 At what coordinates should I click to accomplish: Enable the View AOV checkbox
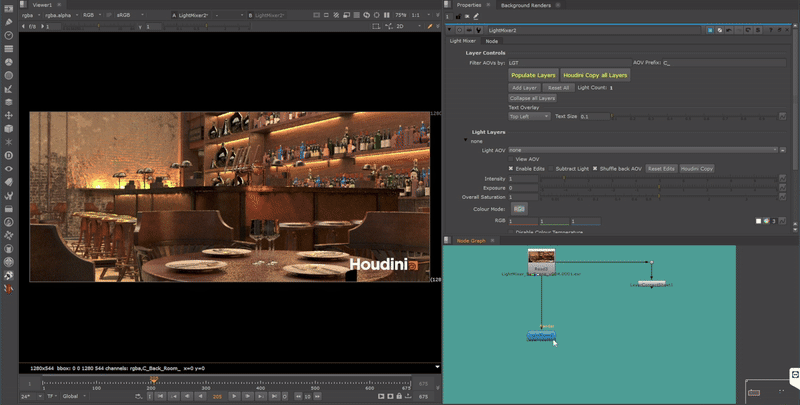(x=511, y=159)
